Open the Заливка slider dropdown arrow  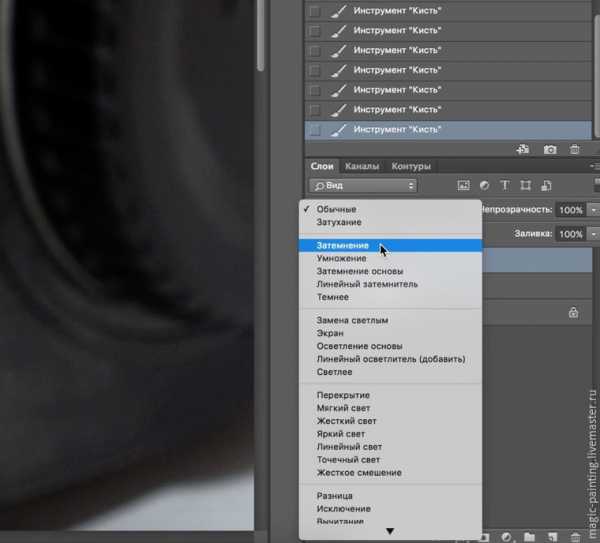(594, 234)
